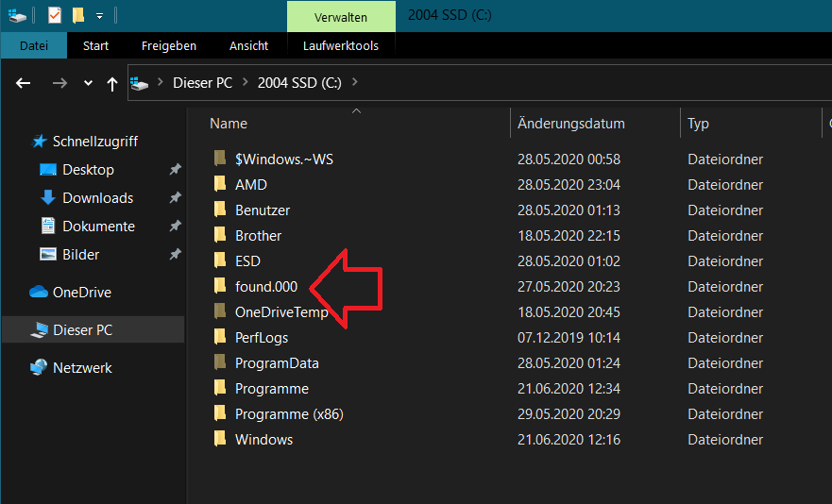The height and width of the screenshot is (504, 832).
Task: Click the Programme (x86) folder icon
Action: click(x=220, y=412)
